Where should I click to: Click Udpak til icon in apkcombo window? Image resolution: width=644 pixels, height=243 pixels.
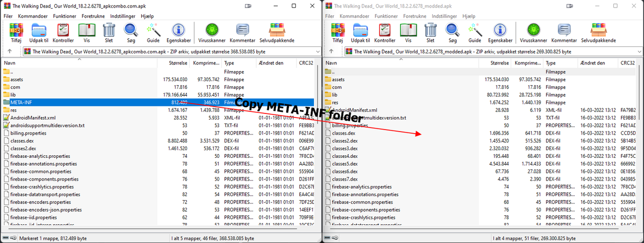[x=39, y=33]
